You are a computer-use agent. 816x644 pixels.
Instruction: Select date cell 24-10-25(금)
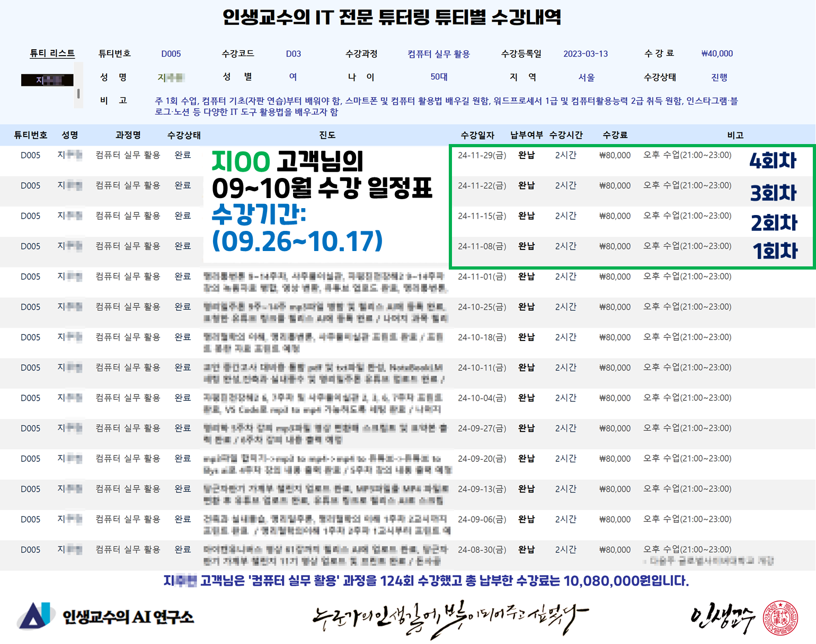click(x=482, y=307)
